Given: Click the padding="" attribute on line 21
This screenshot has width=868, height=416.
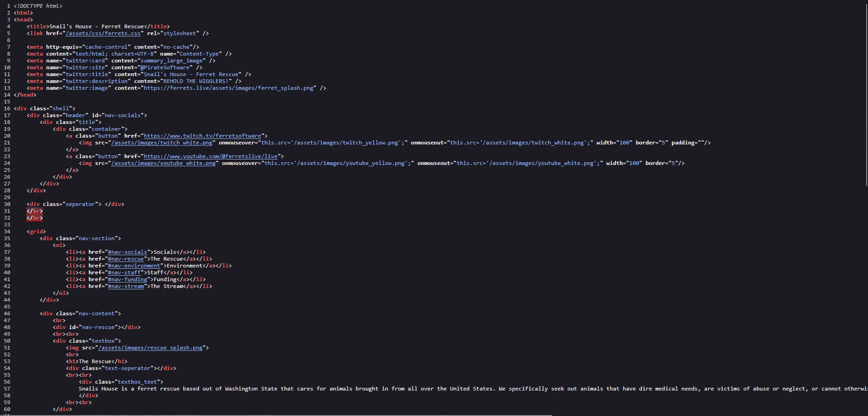Looking at the screenshot, I should 688,143.
